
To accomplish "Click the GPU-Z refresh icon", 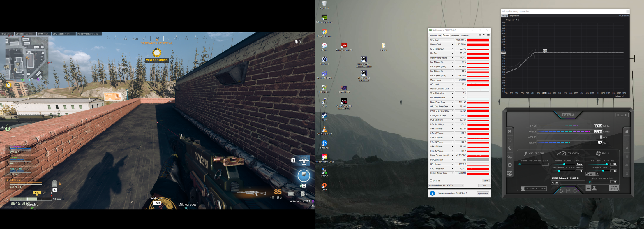I will tap(484, 35).
